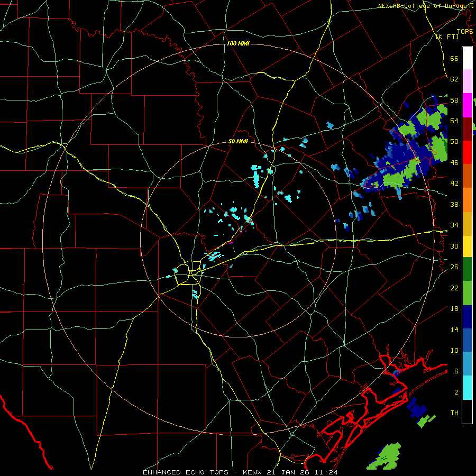Viewport: 476px width, 476px height.
Task: Click the '54' legend value
Action: tap(454, 121)
